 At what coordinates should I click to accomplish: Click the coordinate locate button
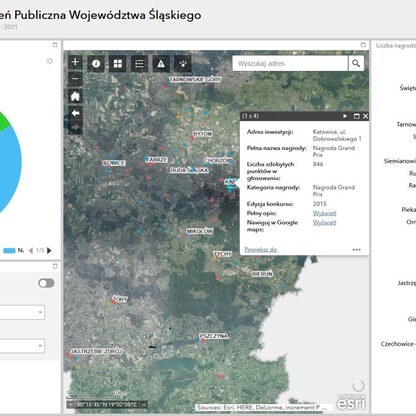[70, 405]
